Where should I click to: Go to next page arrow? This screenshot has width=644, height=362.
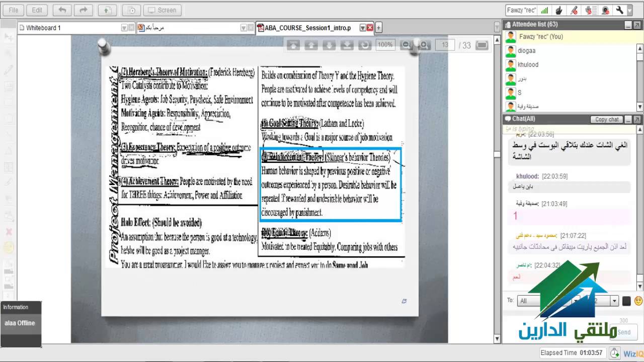[x=329, y=45]
